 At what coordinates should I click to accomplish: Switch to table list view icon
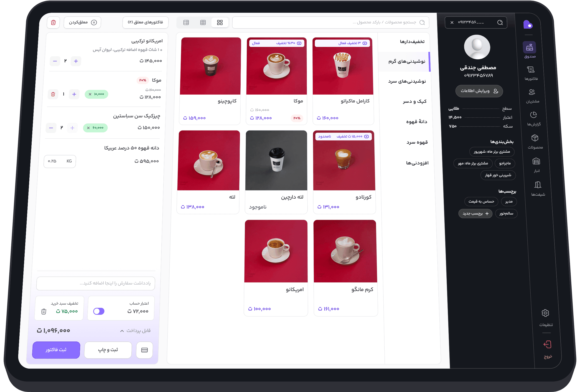[x=186, y=23]
